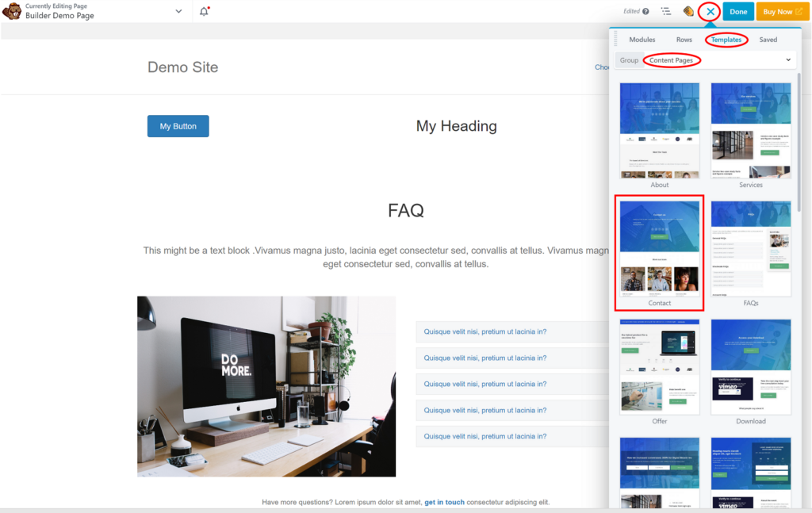Screen dimensions: 812x513
Task: Click the 'This might be a text block' paragraph
Action: tap(376, 257)
